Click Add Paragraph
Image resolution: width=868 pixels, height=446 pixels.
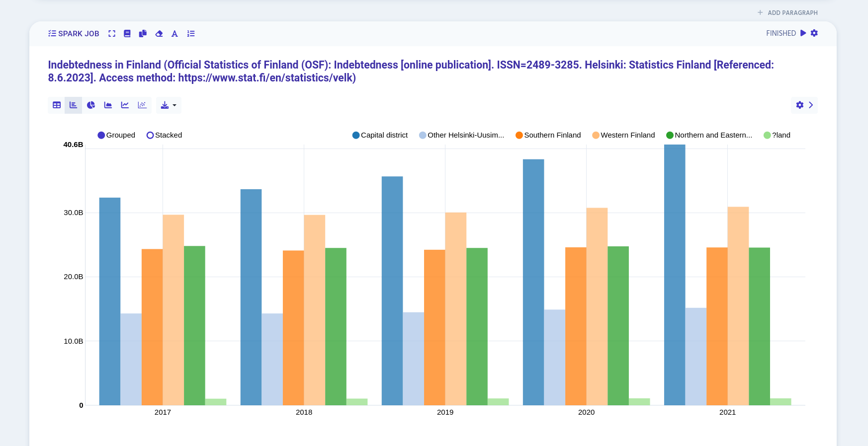(x=787, y=13)
